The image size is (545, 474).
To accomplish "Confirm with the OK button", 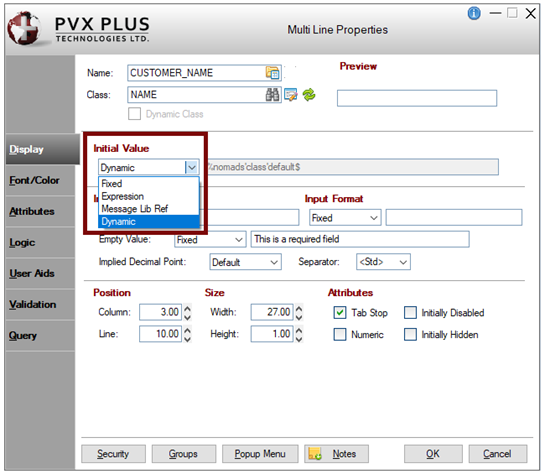I will point(433,453).
